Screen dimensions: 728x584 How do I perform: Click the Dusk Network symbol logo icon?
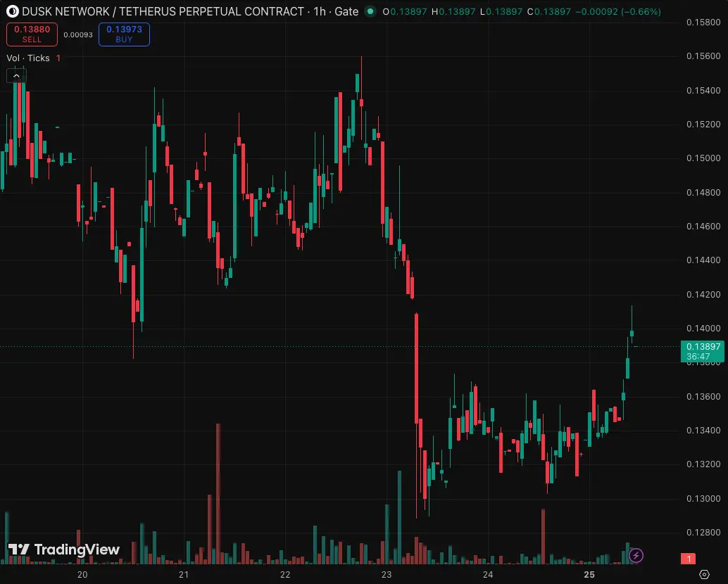12,11
